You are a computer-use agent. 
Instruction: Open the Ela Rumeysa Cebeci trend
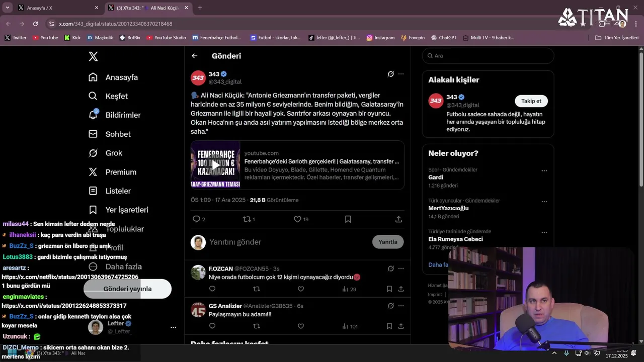point(455,239)
